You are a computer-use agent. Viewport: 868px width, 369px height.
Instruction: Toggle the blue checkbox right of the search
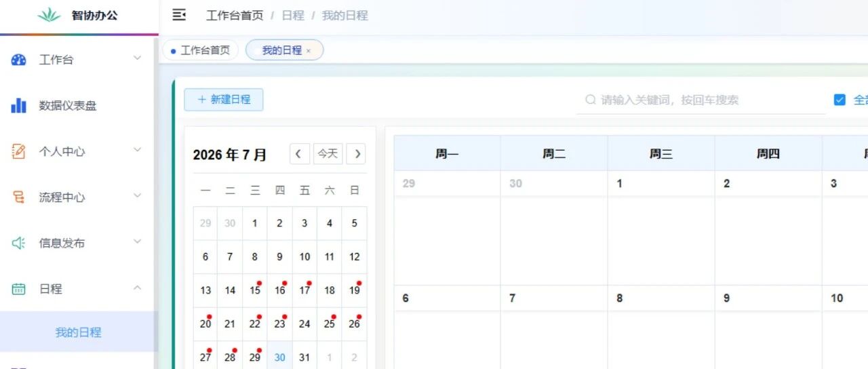(840, 100)
